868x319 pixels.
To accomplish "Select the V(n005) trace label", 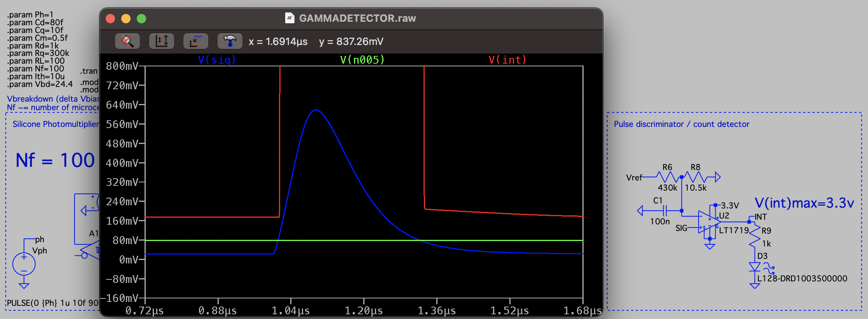I will 362,60.
